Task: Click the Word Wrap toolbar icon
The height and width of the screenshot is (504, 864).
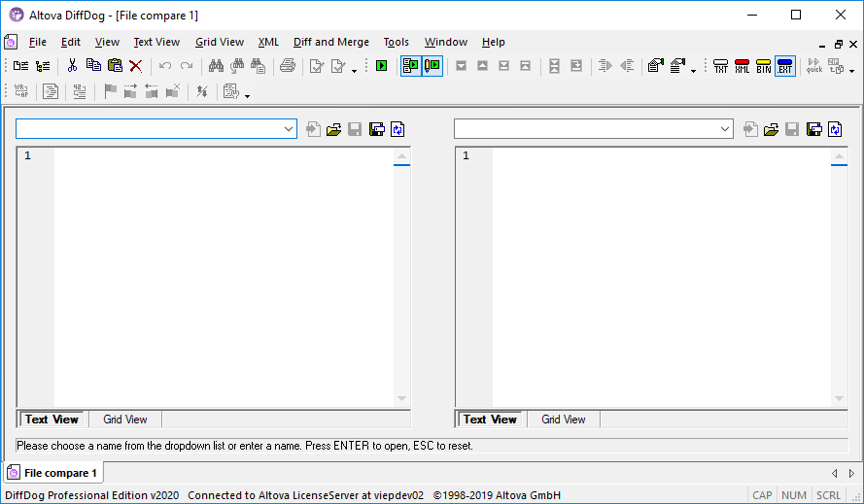Action: pyautogui.click(x=21, y=91)
